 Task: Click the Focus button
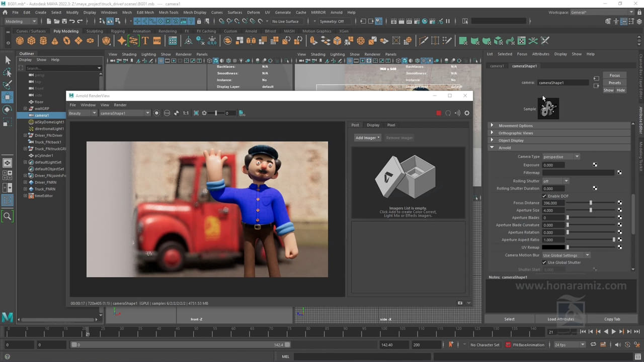pyautogui.click(x=615, y=75)
